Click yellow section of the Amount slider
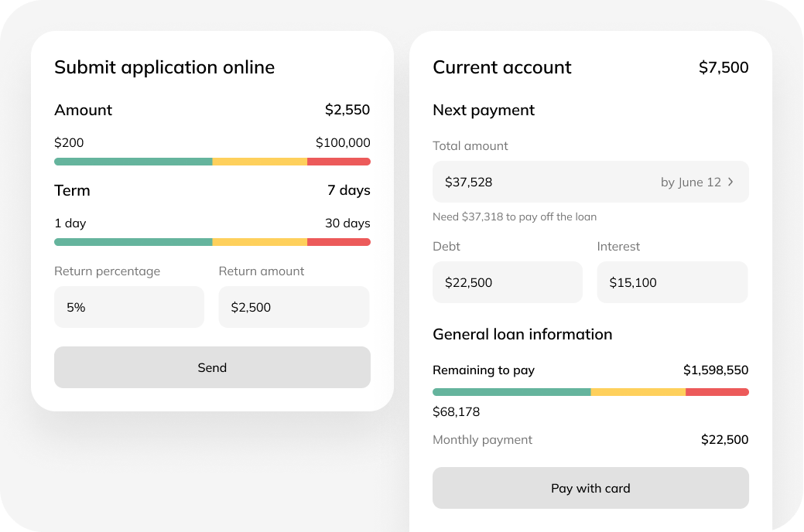 point(260,162)
